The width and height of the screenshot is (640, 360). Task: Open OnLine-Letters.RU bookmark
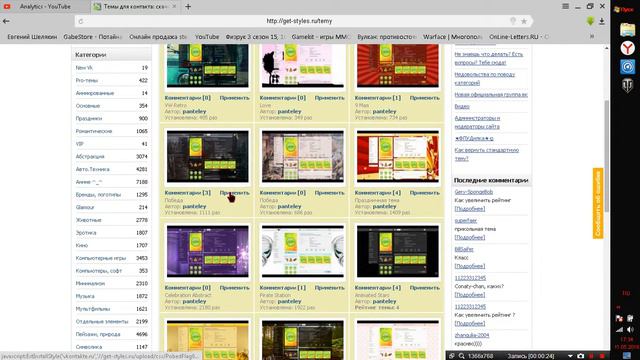coord(518,36)
